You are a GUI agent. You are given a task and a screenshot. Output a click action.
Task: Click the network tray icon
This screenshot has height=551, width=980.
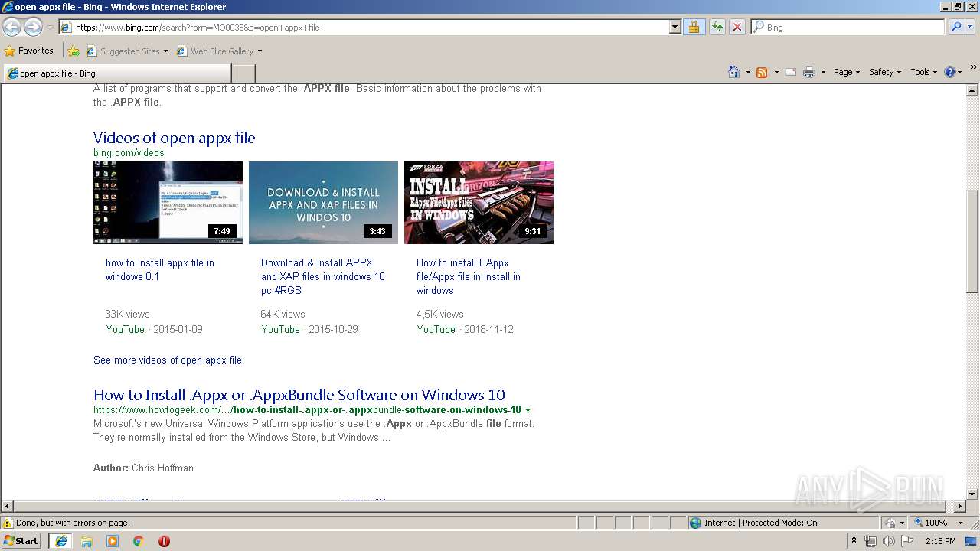point(871,541)
